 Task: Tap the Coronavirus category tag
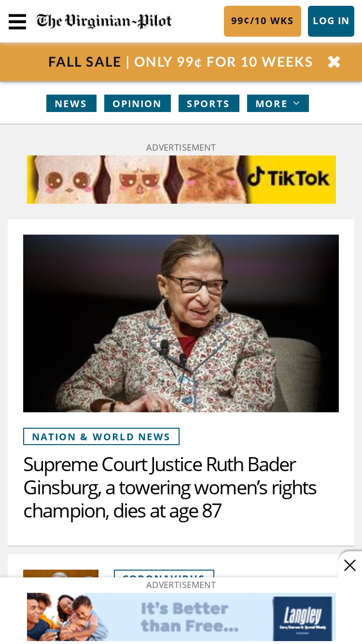coord(164,574)
